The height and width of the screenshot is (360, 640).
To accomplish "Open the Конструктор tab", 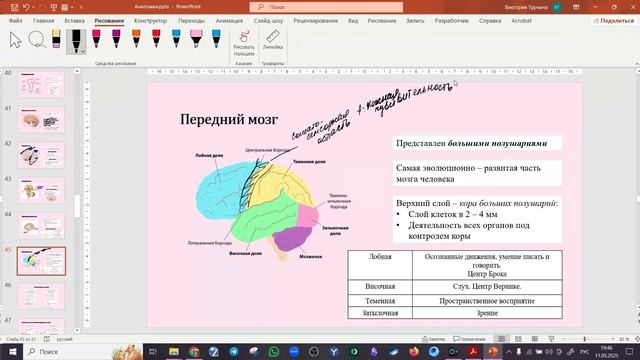I will point(150,20).
